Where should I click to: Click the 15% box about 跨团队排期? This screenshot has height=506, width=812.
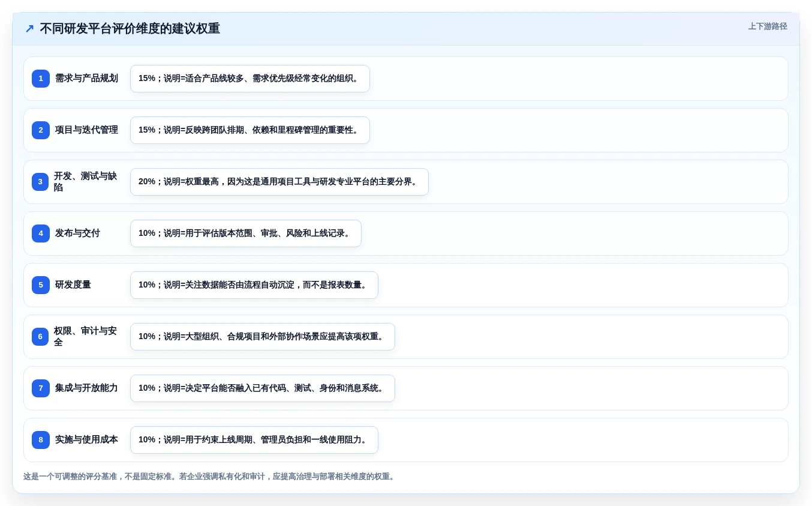click(250, 130)
